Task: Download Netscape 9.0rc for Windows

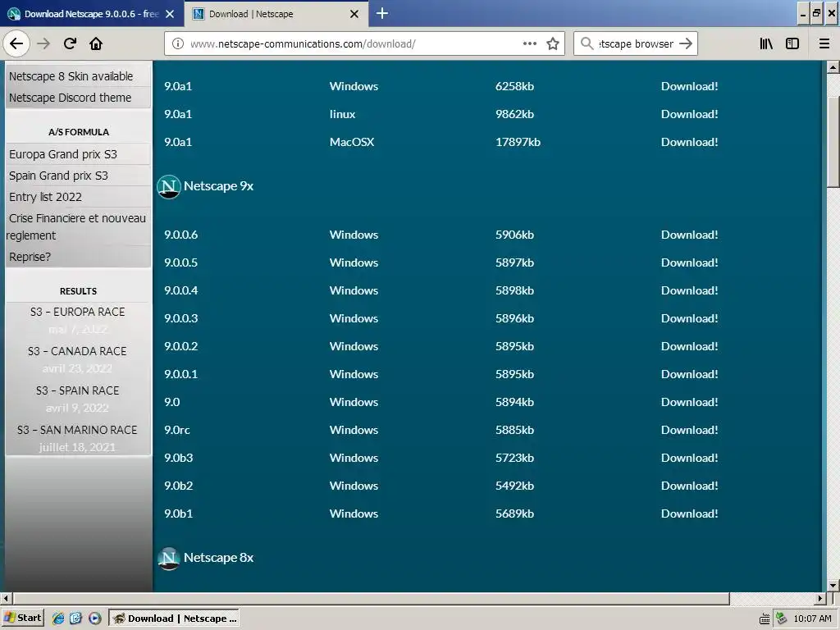Action: point(689,430)
